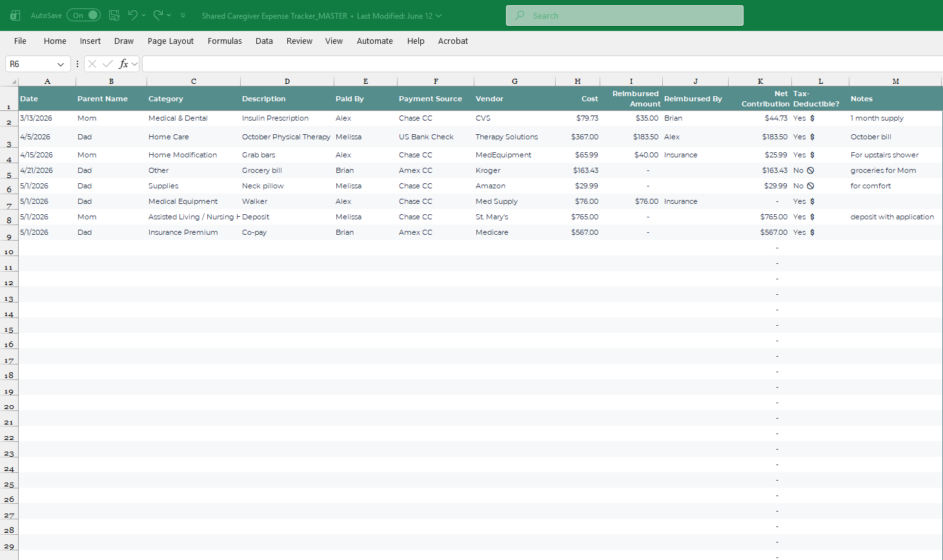943x560 pixels.
Task: Expand the Undo history dropdown arrow
Action: point(144,15)
